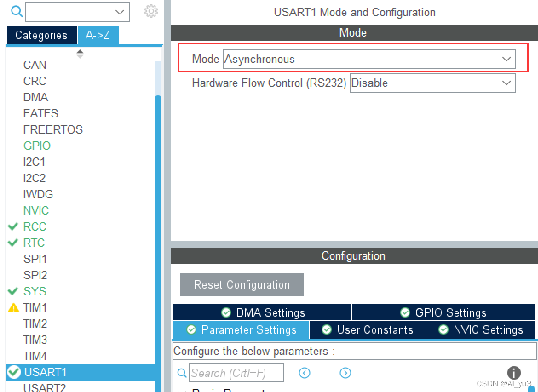
Task: Select SPI1 in the peripheral list
Action: (x=35, y=259)
